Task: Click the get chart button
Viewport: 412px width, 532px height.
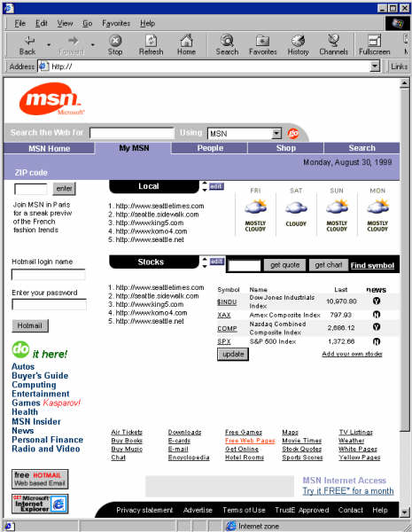Action: [x=328, y=265]
